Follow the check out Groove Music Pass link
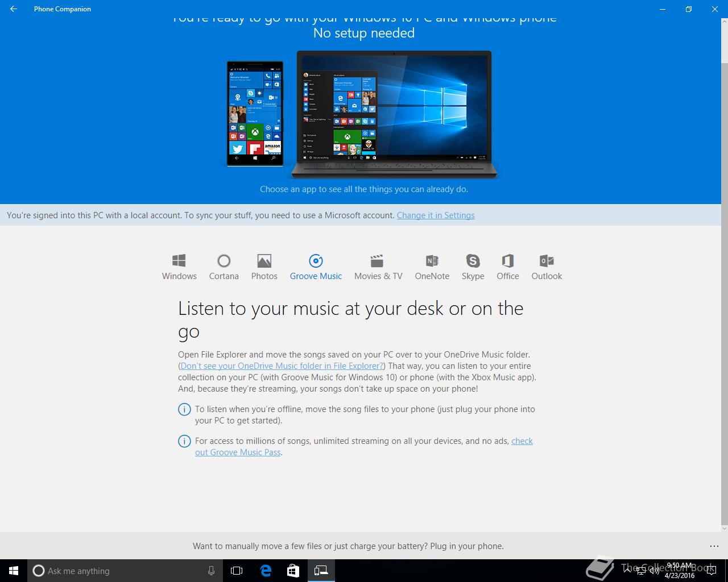 coord(364,447)
